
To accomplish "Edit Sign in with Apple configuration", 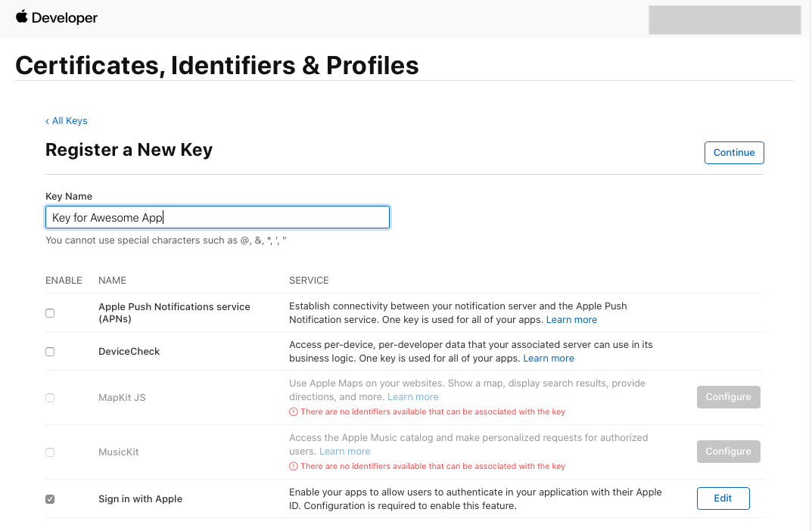I will pyautogui.click(x=723, y=498).
